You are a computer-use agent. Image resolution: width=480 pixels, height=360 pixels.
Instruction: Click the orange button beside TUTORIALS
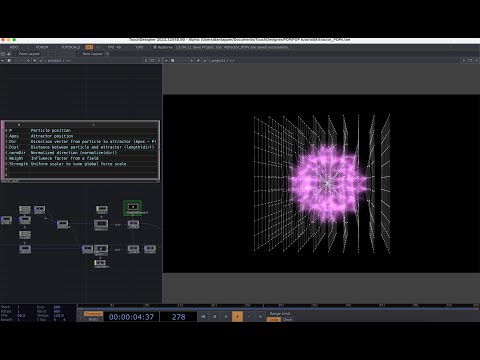pyautogui.click(x=89, y=47)
